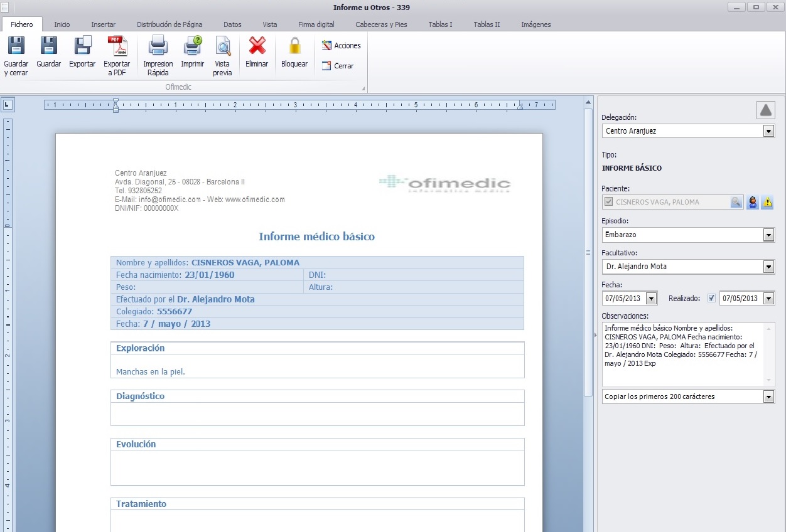Image resolution: width=786 pixels, height=532 pixels.
Task: Click the Acciones button
Action: pos(342,46)
